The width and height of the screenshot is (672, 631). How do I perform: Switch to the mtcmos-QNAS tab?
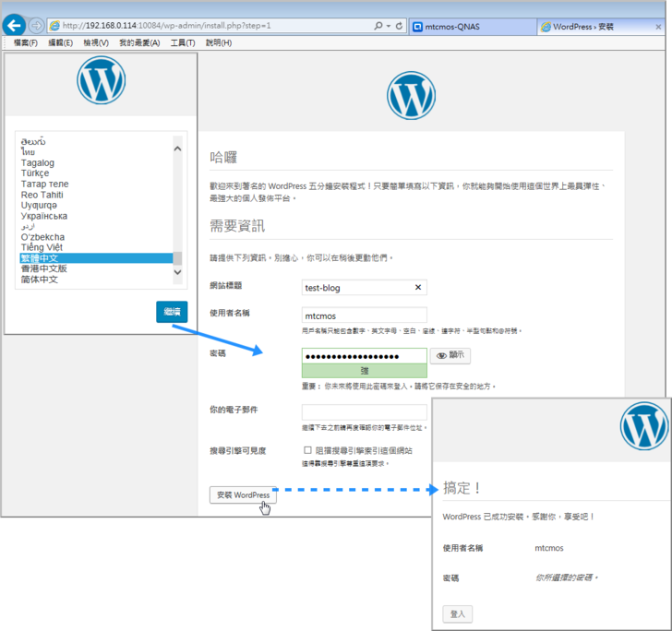pyautogui.click(x=473, y=27)
